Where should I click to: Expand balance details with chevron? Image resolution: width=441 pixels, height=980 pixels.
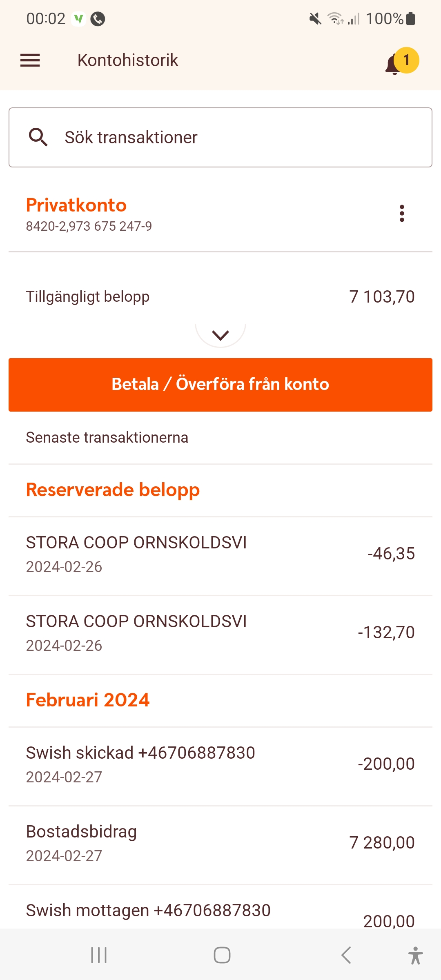click(x=220, y=335)
